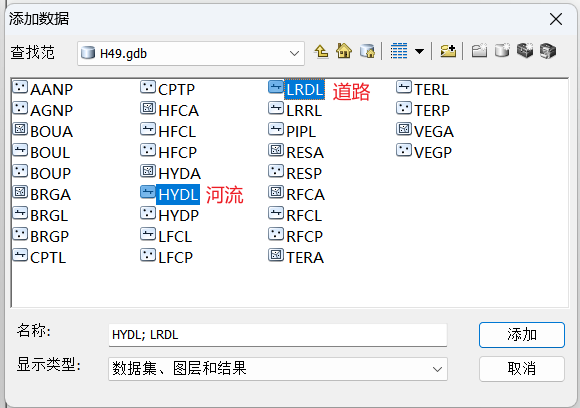Click the Add (添加) button
The image size is (580, 408).
click(x=522, y=335)
